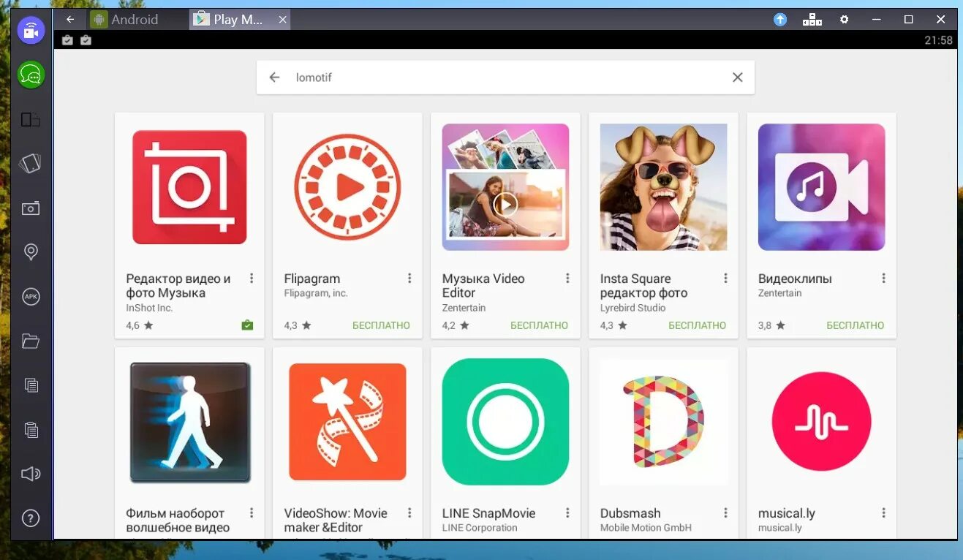Click the rotate screen sidebar icon

pyautogui.click(x=31, y=164)
